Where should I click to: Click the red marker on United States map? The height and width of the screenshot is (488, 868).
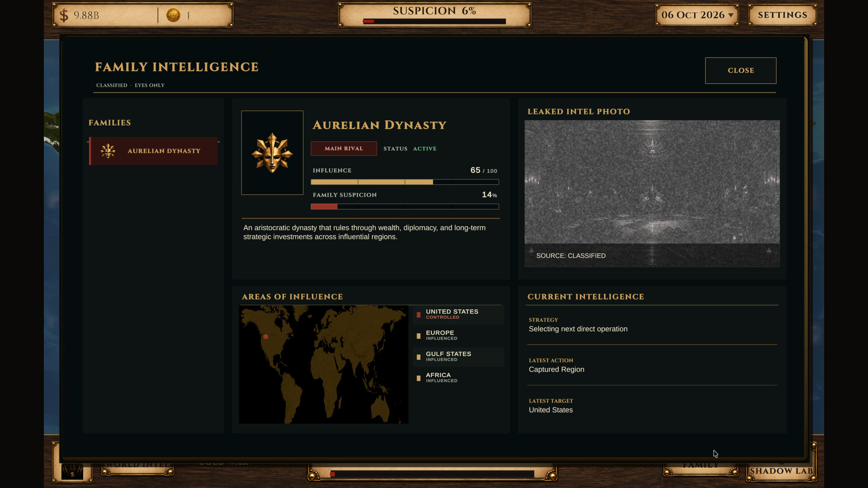(x=266, y=337)
